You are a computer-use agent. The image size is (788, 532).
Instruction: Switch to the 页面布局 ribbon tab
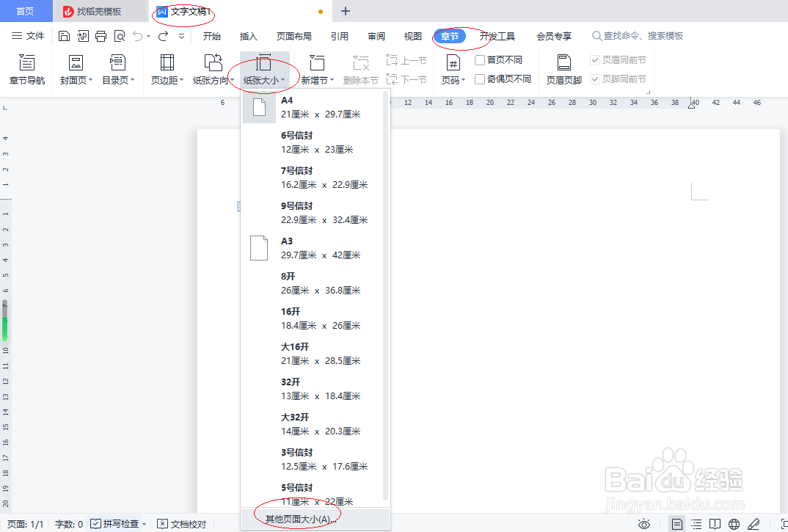pos(294,36)
